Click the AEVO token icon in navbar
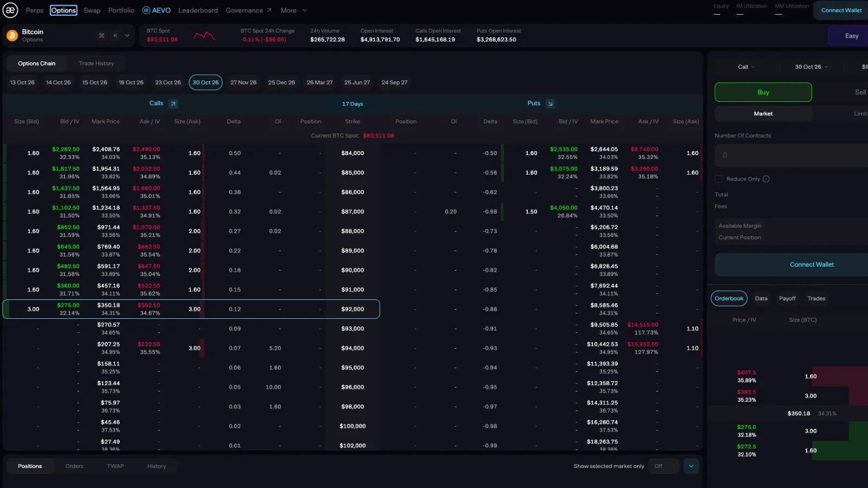The height and width of the screenshot is (488, 868). coord(146,10)
